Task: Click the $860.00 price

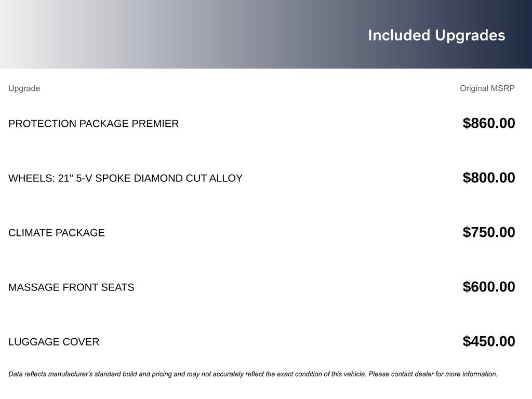Action: point(488,123)
